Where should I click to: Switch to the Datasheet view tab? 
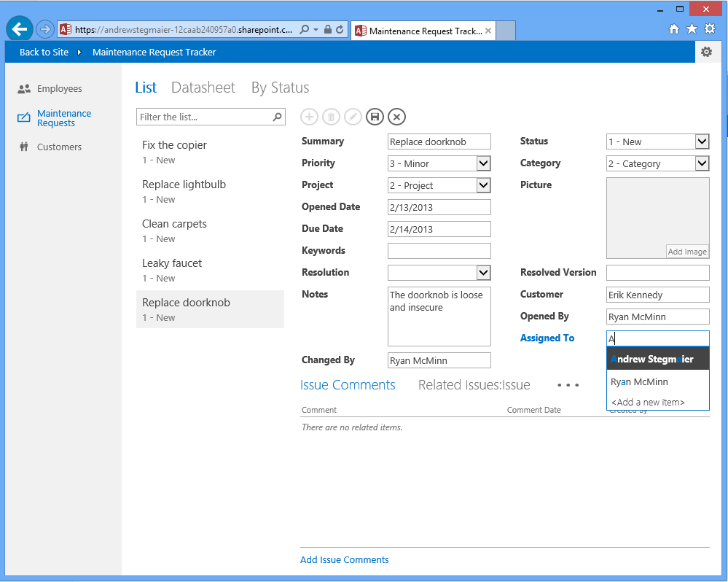click(203, 88)
